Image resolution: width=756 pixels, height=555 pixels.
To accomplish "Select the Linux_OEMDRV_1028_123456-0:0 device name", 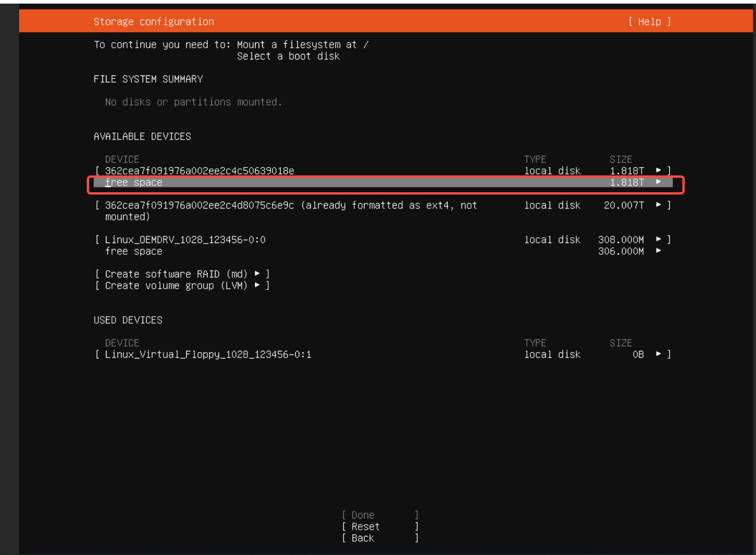I will (185, 240).
